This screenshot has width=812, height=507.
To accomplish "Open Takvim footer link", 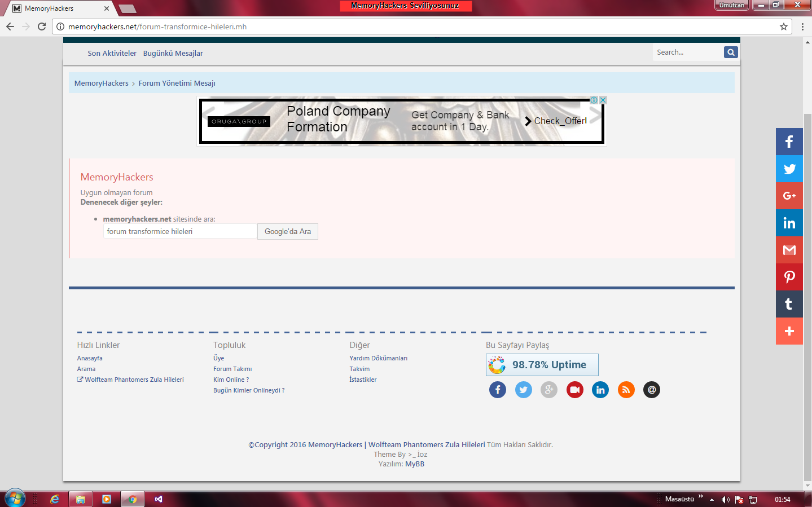I will point(359,369).
